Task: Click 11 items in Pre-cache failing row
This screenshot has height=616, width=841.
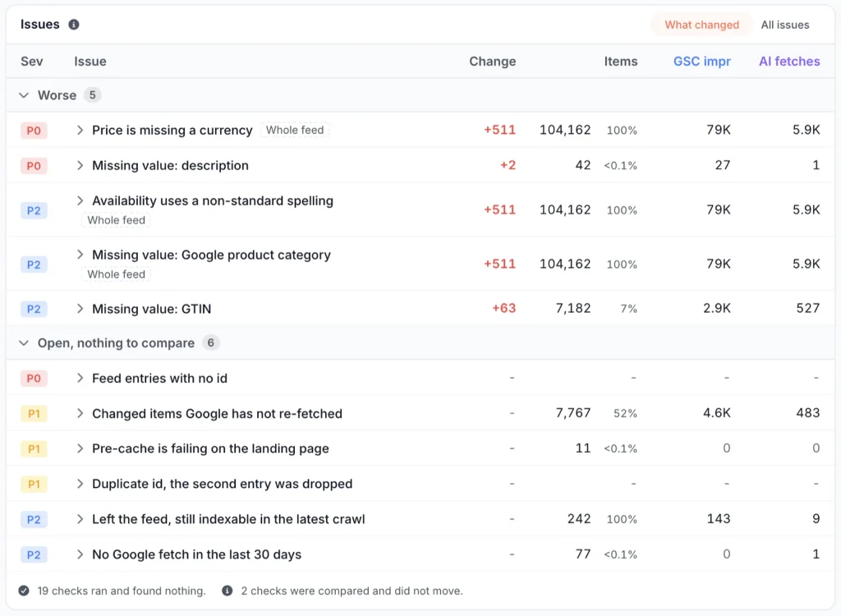Action: click(x=583, y=448)
